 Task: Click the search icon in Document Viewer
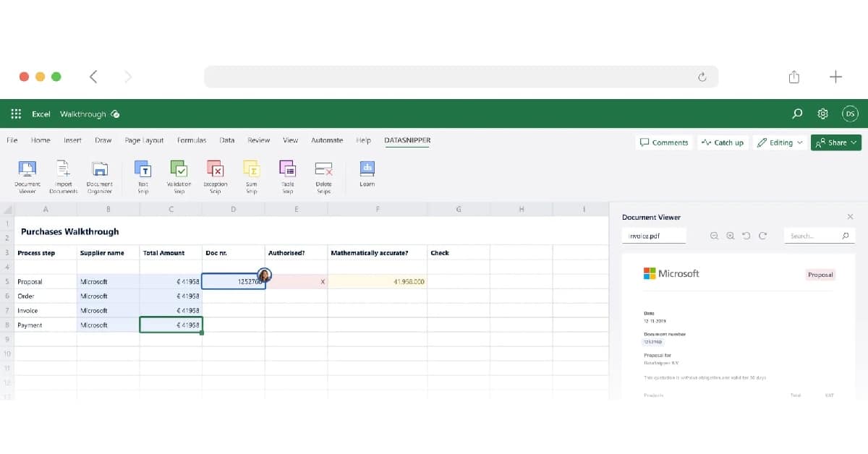click(845, 236)
